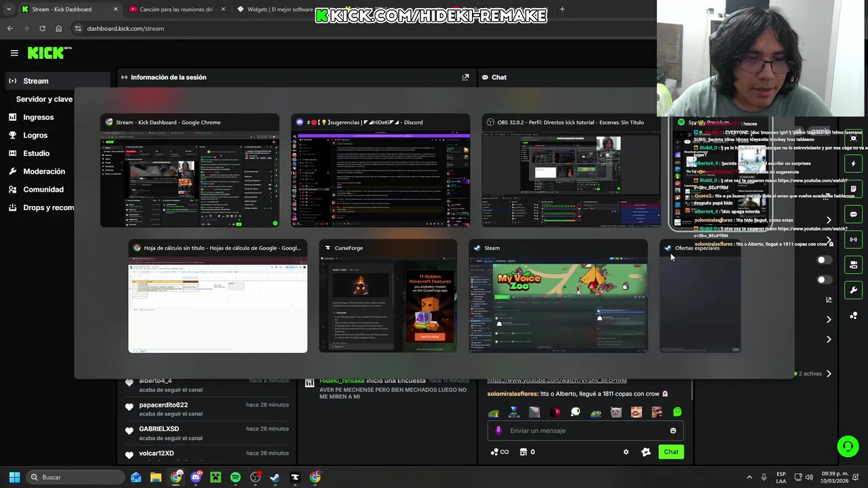This screenshot has width=868, height=488.
Task: Close the Stream - Kick Dashboard tab
Action: [x=115, y=9]
